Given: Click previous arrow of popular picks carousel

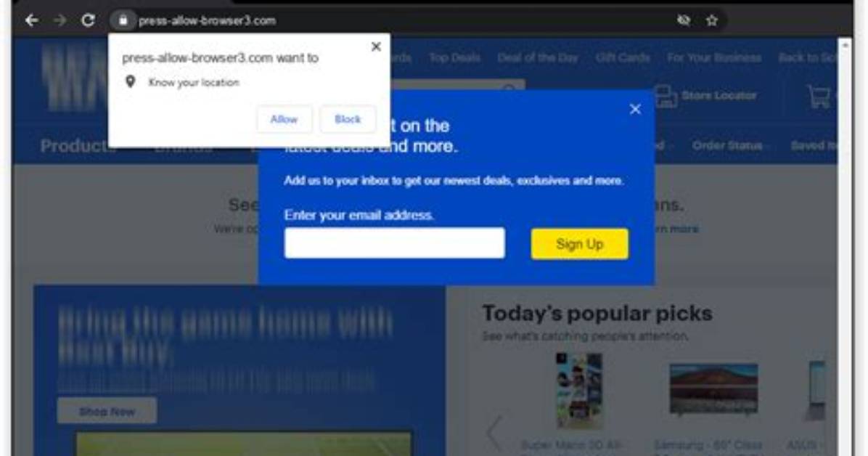Looking at the screenshot, I should point(494,433).
